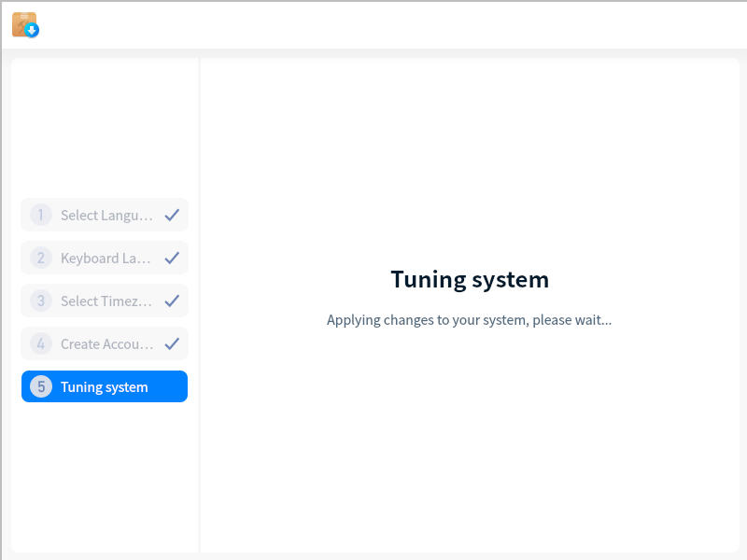Open the Keyboard Layout step
747x560 pixels.
(x=105, y=258)
